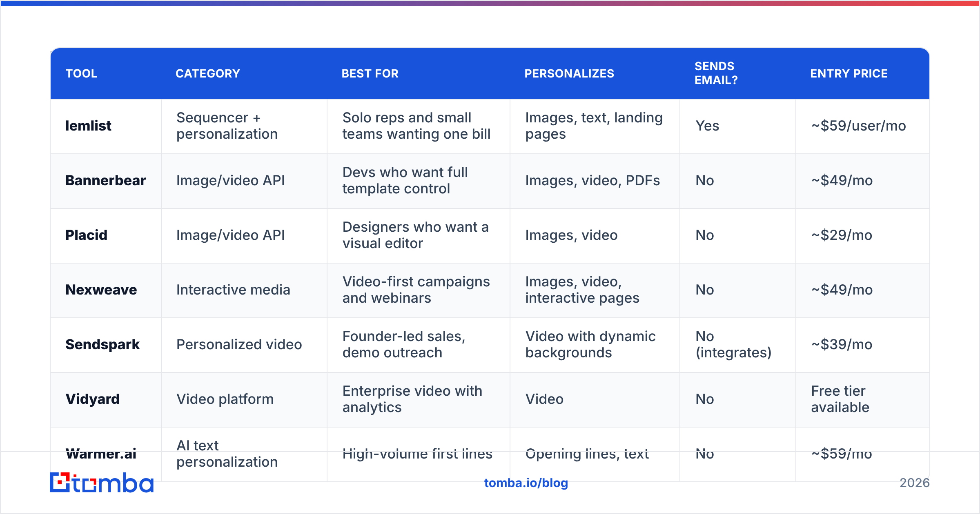This screenshot has height=514, width=980.
Task: Click 'Images, text, landing pages' cell
Action: 594,126
